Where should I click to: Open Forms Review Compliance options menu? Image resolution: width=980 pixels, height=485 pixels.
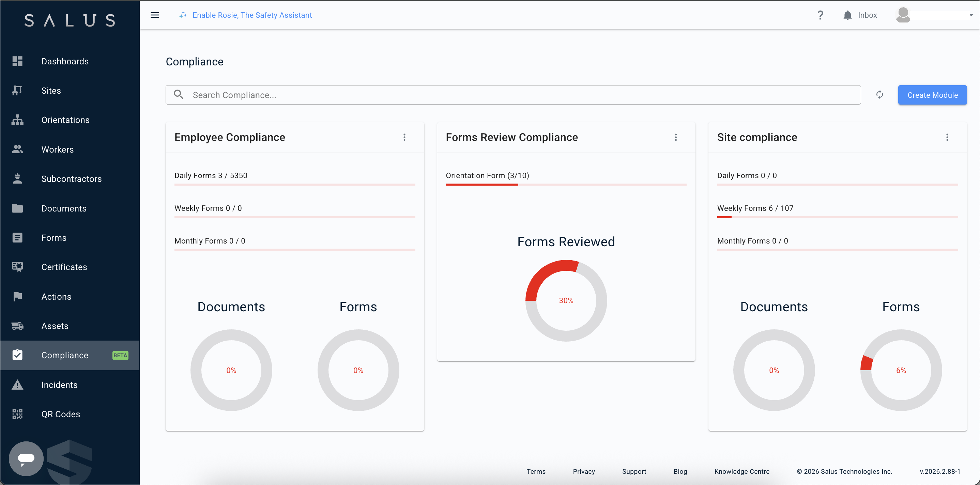coord(676,137)
